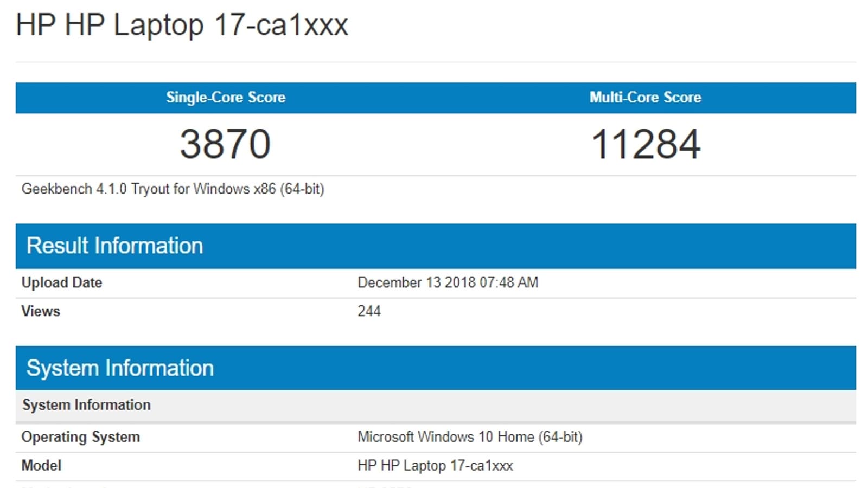Select Microsoft Windows 10 Home (64-bit) value
The image size is (868, 488).
471,437
